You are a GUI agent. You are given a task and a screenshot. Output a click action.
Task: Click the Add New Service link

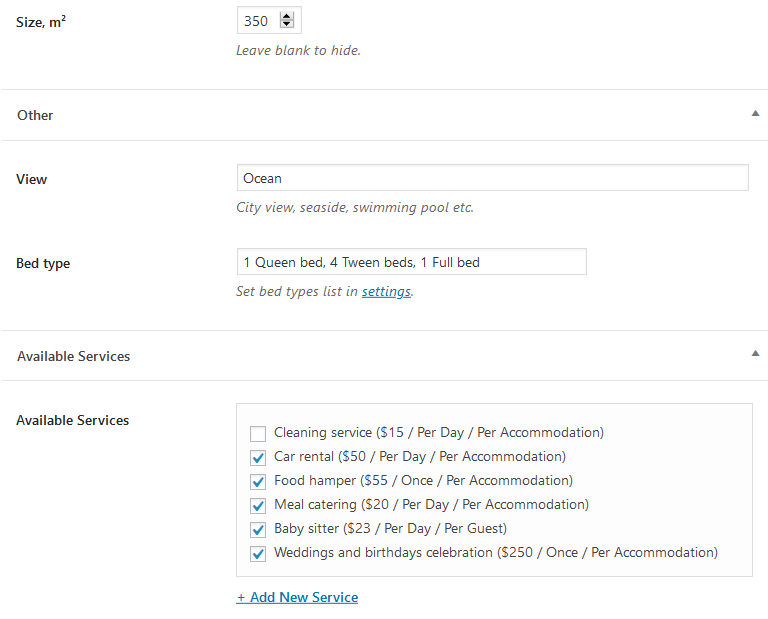click(297, 598)
